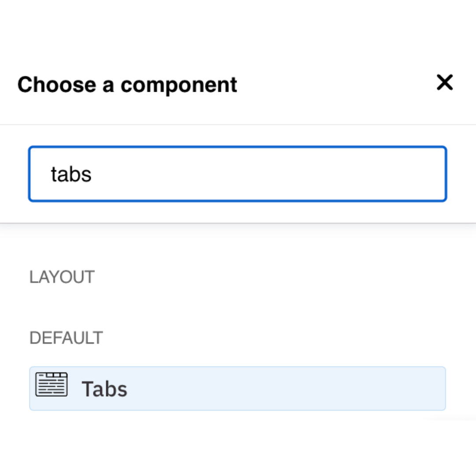Dismiss the component picker with X
This screenshot has height=476, width=476.
click(x=444, y=82)
